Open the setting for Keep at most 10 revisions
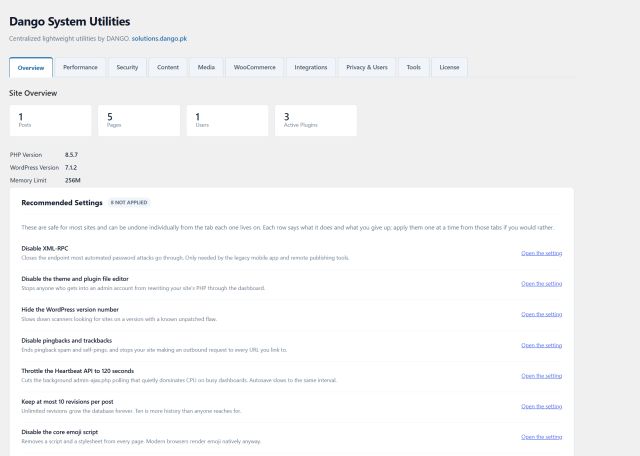The height and width of the screenshot is (456, 640). tap(542, 407)
